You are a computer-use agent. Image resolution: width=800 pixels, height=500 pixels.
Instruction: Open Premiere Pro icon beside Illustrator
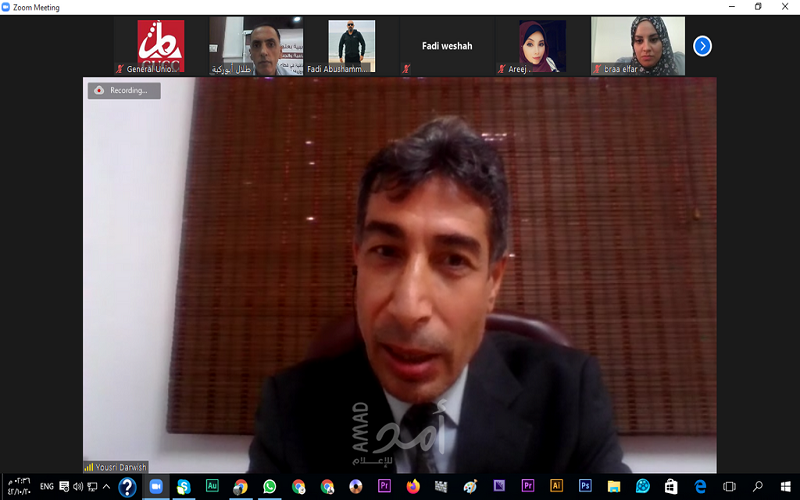pyautogui.click(x=528, y=486)
